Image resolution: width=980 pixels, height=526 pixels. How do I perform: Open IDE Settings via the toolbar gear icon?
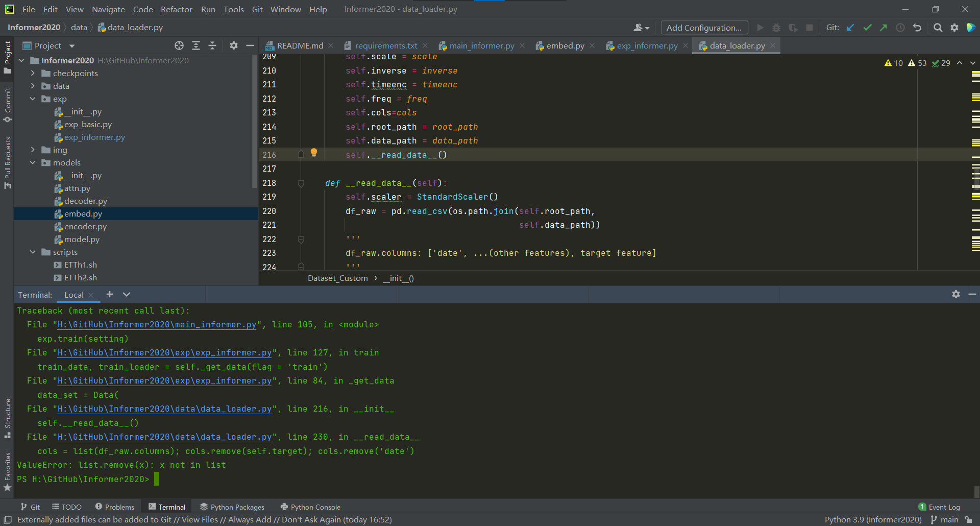[954, 28]
